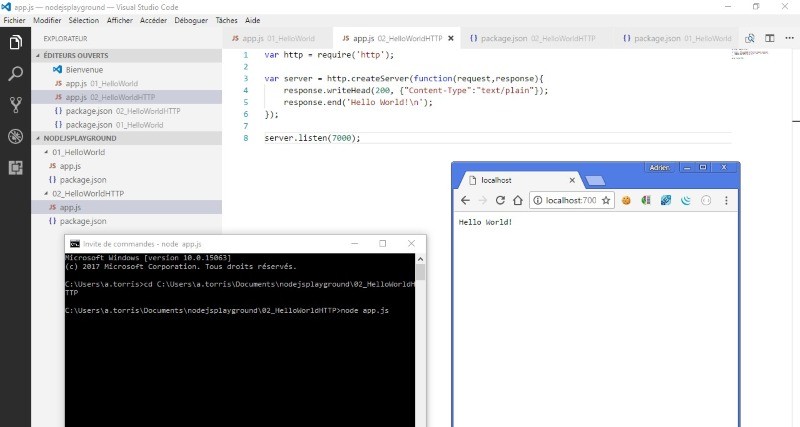The height and width of the screenshot is (427, 800).
Task: Bookmark the page with star icon
Action: pyautogui.click(x=606, y=201)
